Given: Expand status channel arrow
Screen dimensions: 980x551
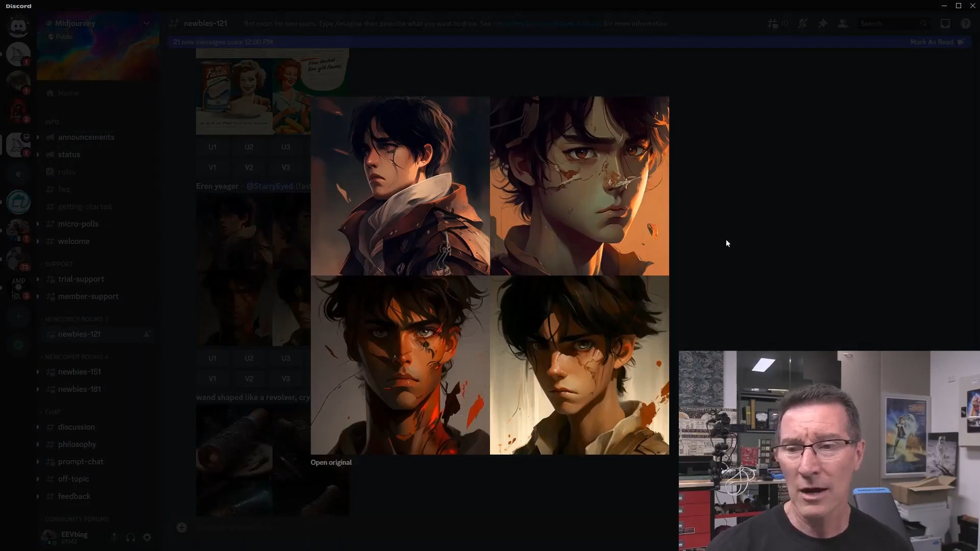Looking at the screenshot, I should click(x=38, y=155).
